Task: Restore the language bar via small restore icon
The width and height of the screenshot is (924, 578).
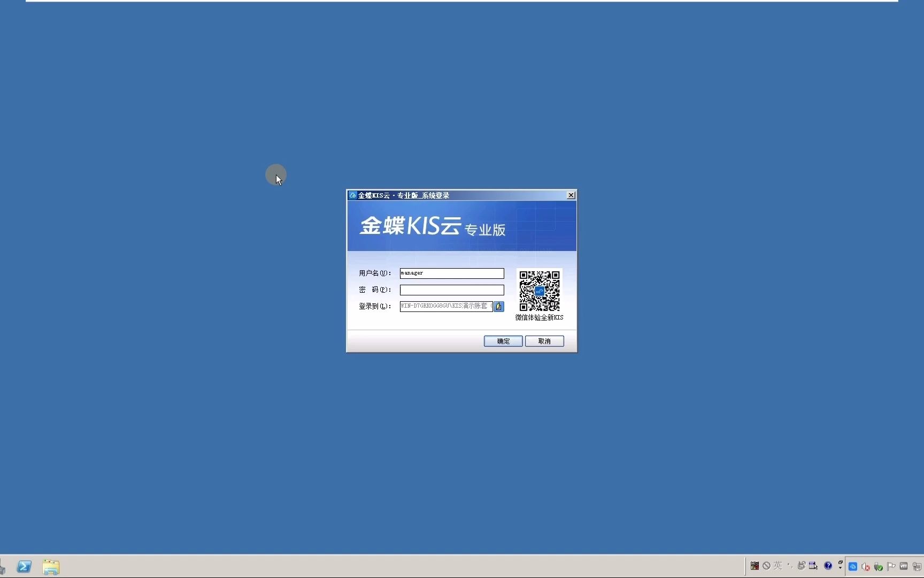Action: coord(841,562)
